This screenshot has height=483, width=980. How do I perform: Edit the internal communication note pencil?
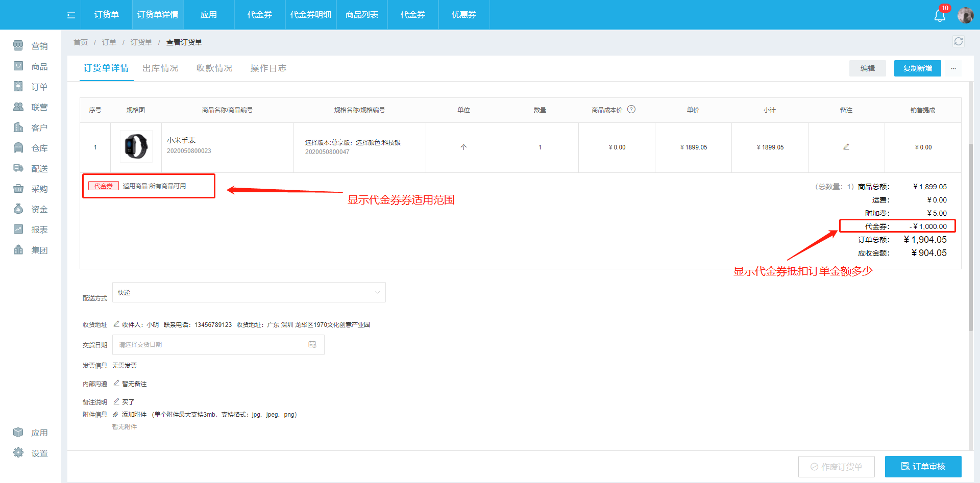pyautogui.click(x=116, y=383)
